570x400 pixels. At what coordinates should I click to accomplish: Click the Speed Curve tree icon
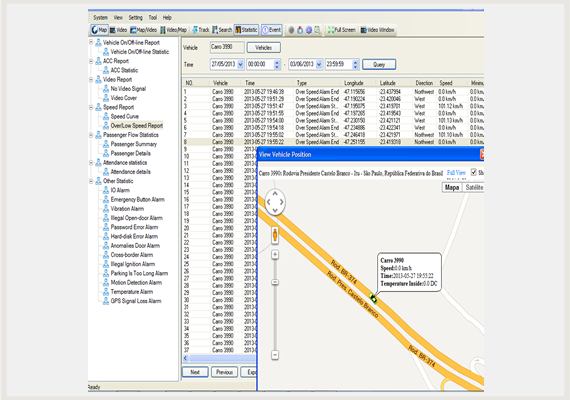(106, 116)
